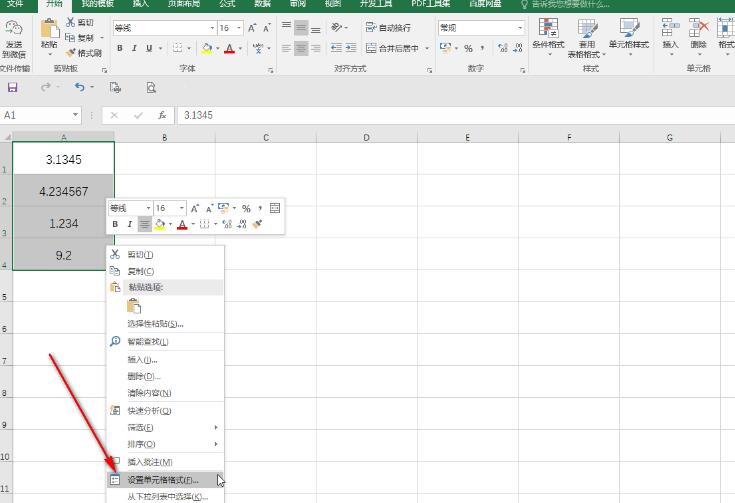Click 删除 cells button in ribbon
The width and height of the screenshot is (735, 503).
(698, 38)
